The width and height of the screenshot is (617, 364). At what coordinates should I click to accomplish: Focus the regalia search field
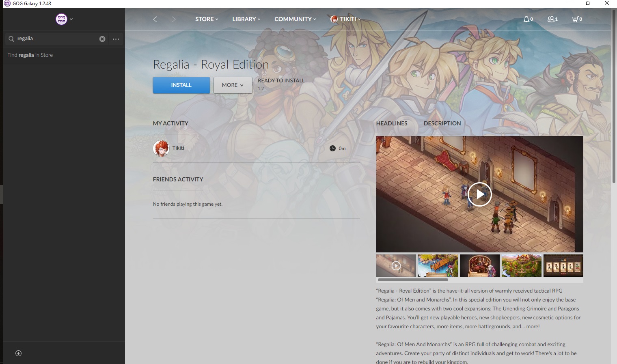coord(57,39)
